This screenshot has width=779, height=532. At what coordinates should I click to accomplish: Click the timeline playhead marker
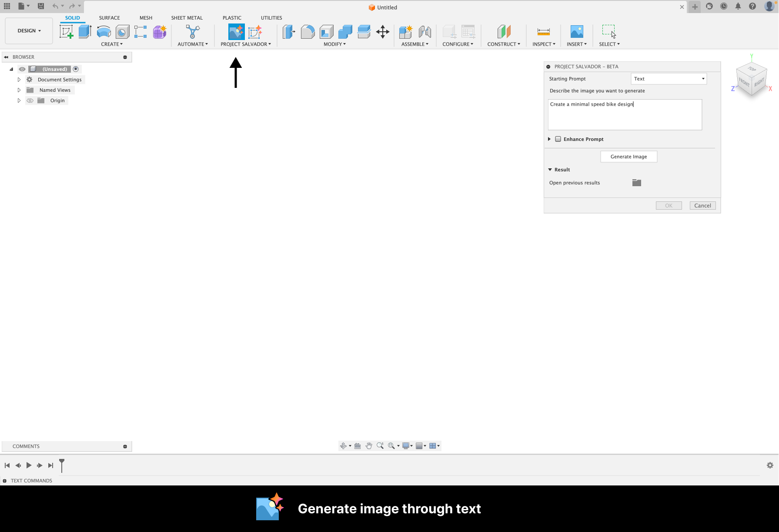tap(62, 465)
